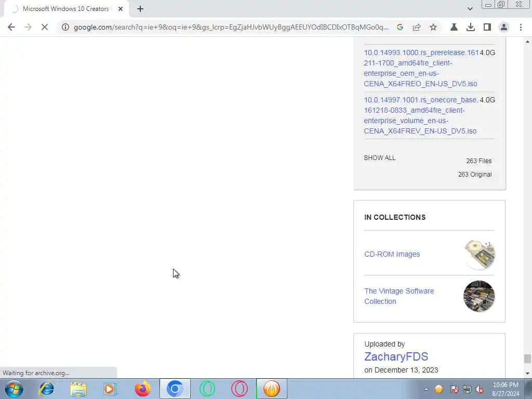Launch Internet Explorer from taskbar
The image size is (532, 399).
46,389
